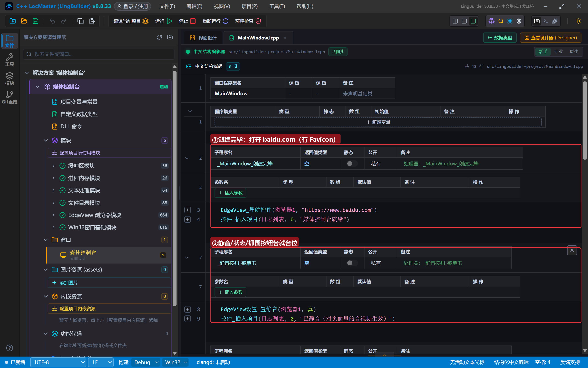The height and width of the screenshot is (368, 588).
Task: Open the LF line ending dropdown
Action: pyautogui.click(x=101, y=362)
